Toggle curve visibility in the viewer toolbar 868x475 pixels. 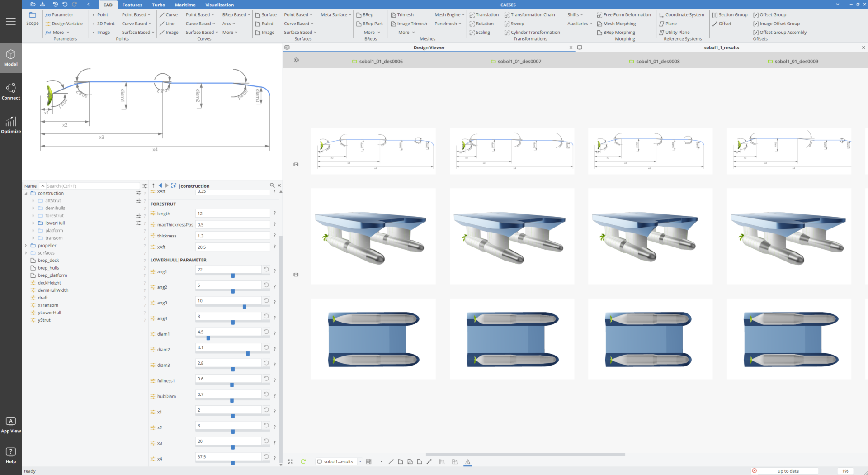coord(391,462)
